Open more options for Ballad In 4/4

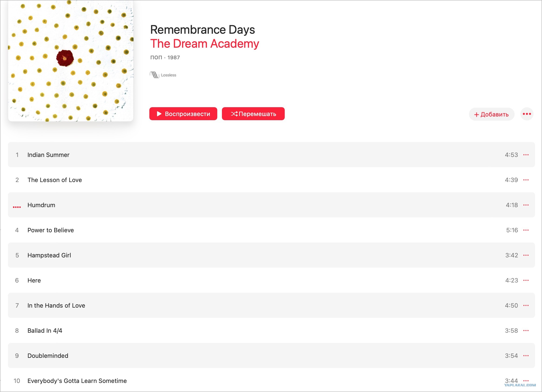pyautogui.click(x=526, y=330)
